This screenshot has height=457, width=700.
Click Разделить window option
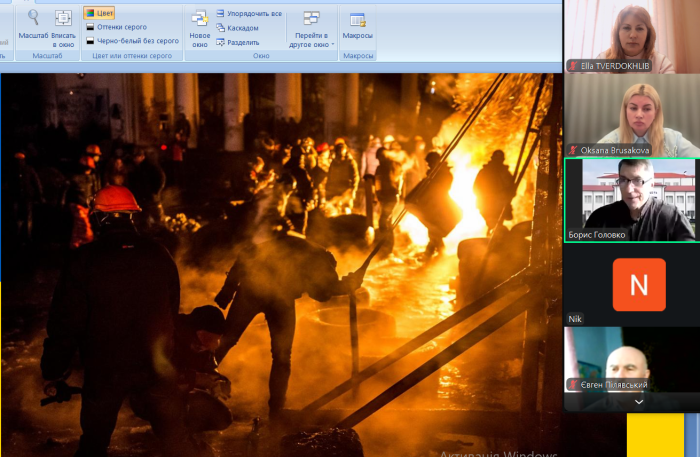click(242, 42)
